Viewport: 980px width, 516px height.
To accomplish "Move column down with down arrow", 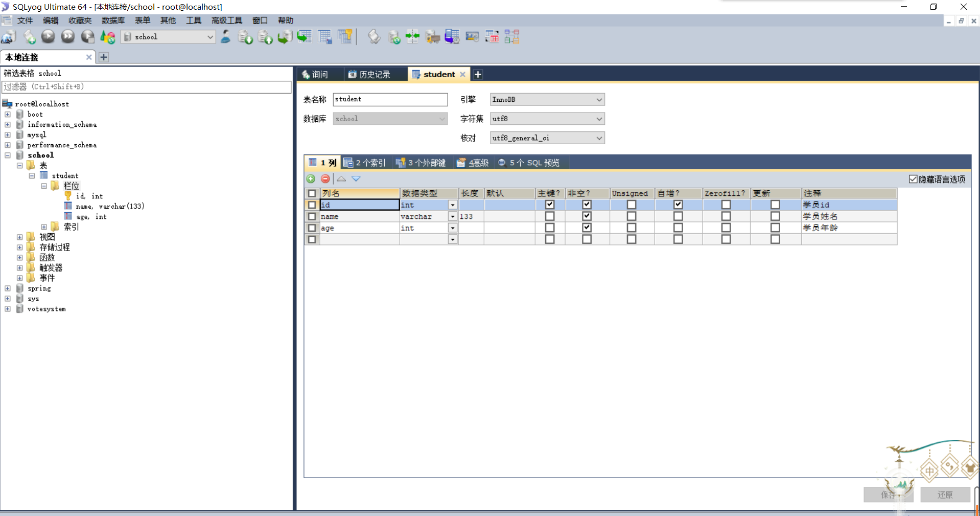I will tap(356, 179).
